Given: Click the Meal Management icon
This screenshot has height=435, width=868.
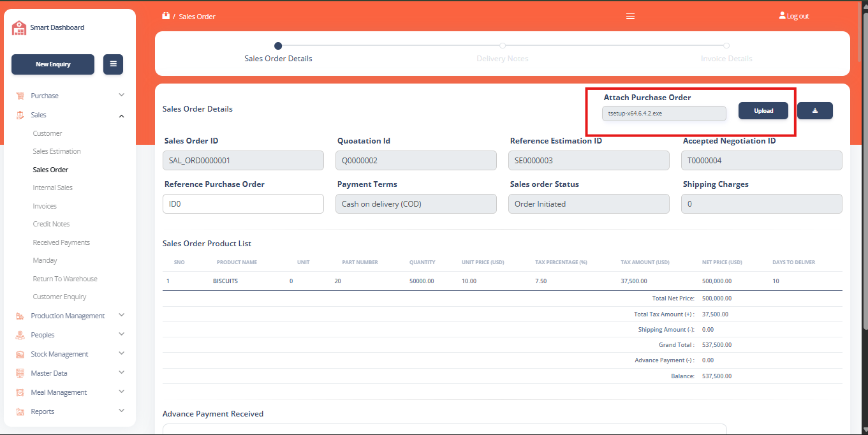Looking at the screenshot, I should pyautogui.click(x=20, y=392).
